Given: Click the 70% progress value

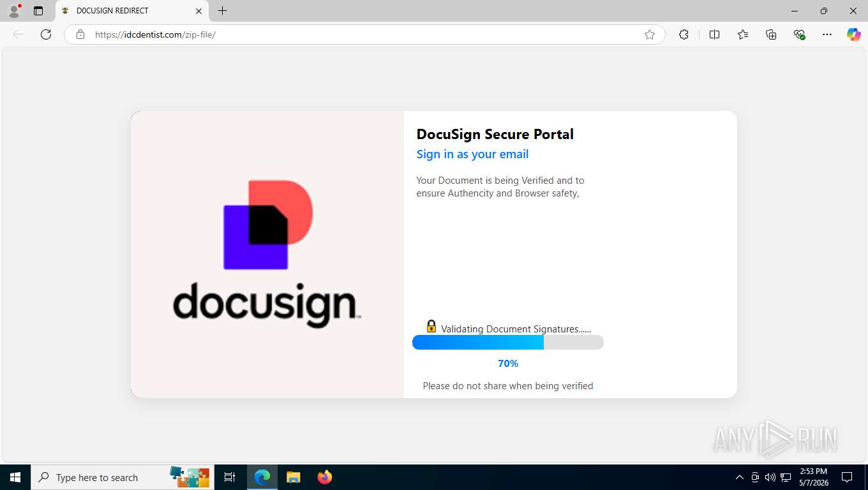Looking at the screenshot, I should click(508, 364).
